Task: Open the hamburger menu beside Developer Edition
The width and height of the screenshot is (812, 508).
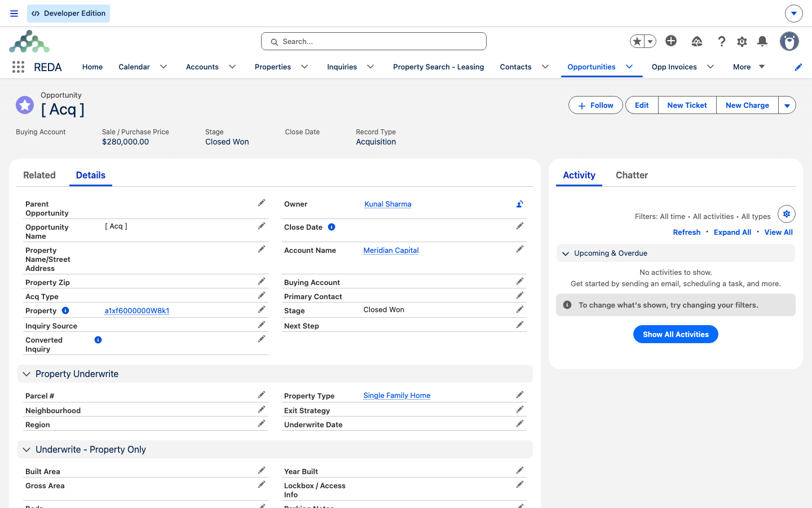Action: [14, 14]
